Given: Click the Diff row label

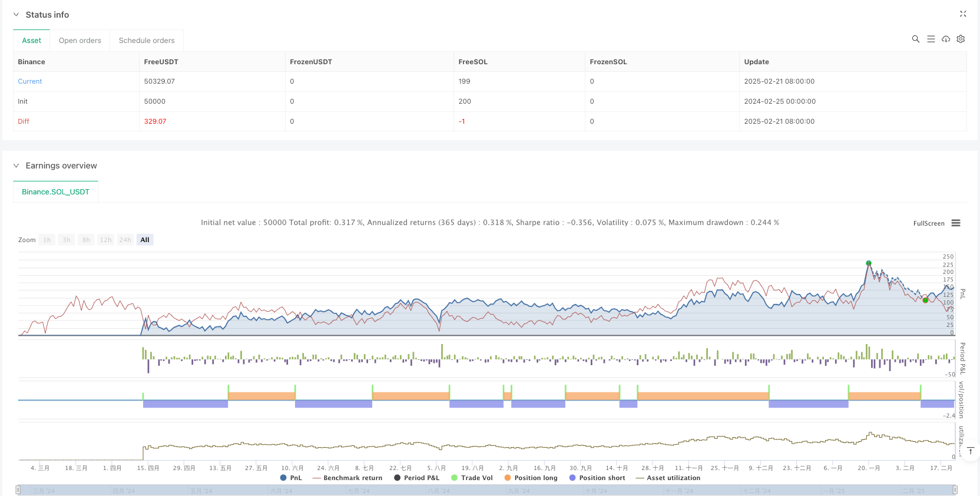Looking at the screenshot, I should tap(24, 121).
